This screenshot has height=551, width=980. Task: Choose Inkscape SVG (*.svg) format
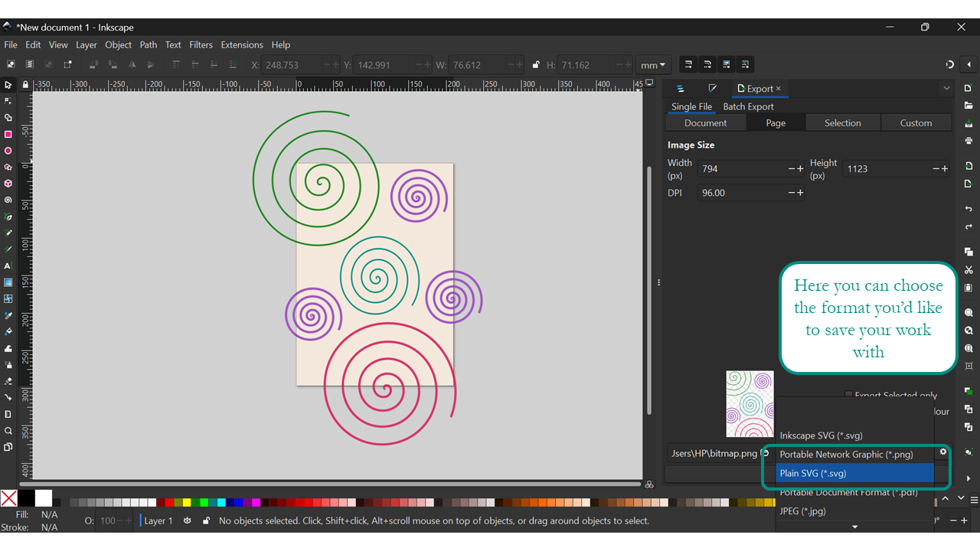(x=855, y=435)
